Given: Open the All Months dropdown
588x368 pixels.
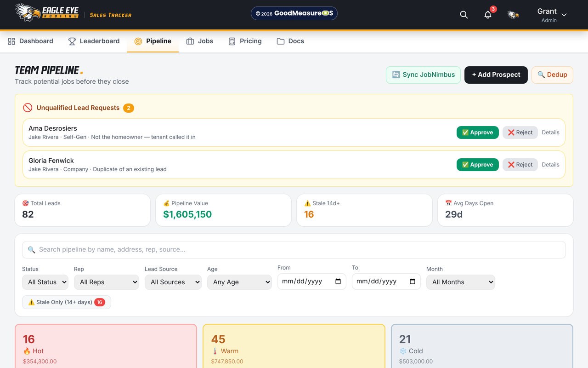Looking at the screenshot, I should 461,282.
